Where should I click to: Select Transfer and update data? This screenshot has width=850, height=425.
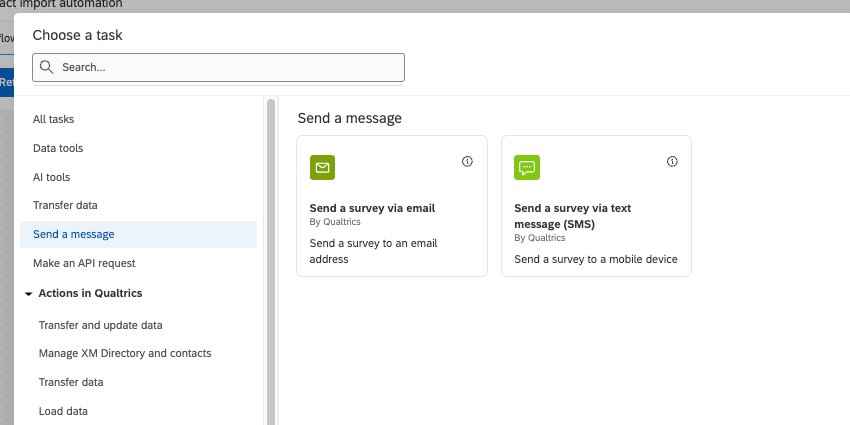point(100,325)
